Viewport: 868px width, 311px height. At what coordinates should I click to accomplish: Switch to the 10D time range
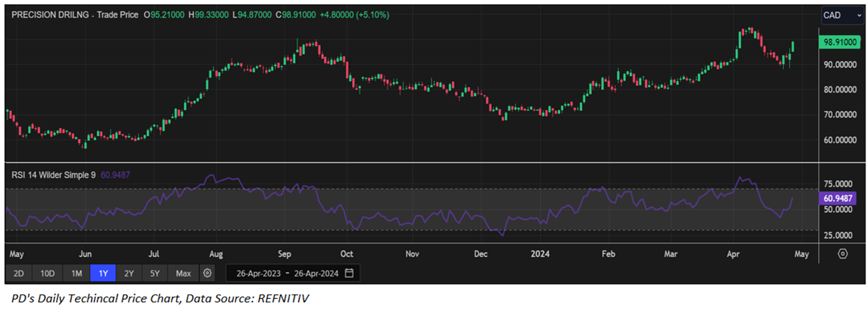(47, 273)
